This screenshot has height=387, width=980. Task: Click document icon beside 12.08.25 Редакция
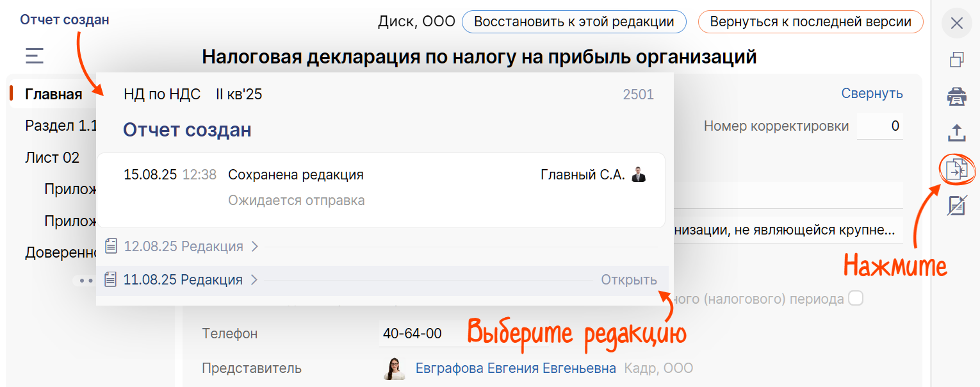point(111,246)
